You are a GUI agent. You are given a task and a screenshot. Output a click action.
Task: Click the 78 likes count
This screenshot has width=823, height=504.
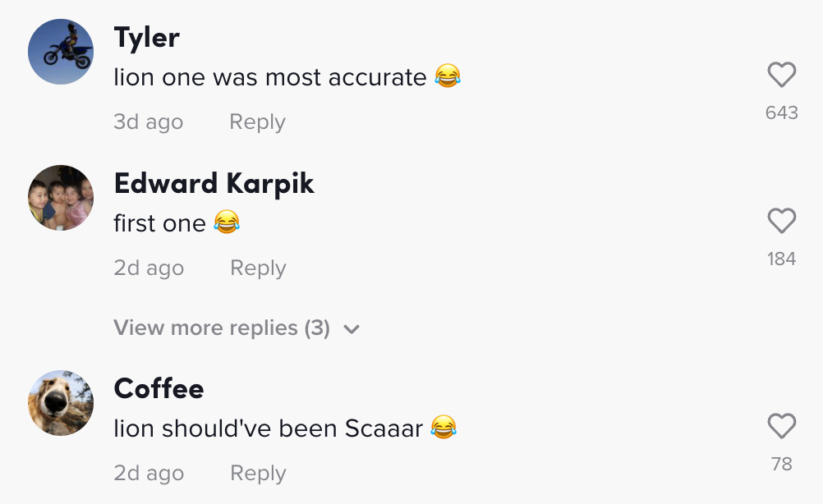[781, 464]
